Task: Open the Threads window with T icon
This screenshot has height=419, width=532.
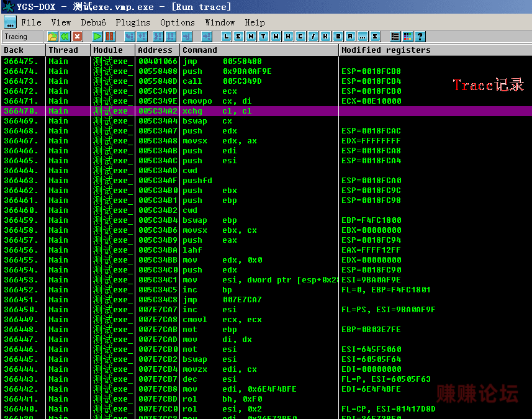Action: [263, 36]
